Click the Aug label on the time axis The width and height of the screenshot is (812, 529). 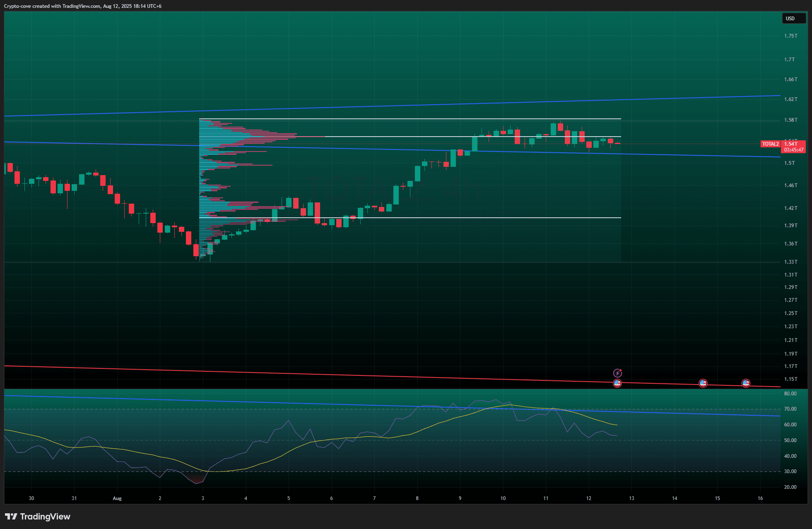117,498
